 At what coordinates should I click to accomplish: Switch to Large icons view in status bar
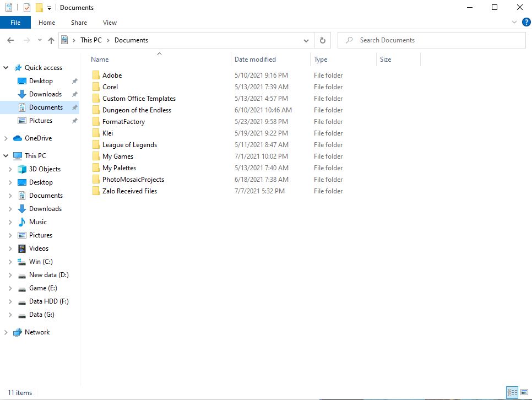[x=524, y=393]
